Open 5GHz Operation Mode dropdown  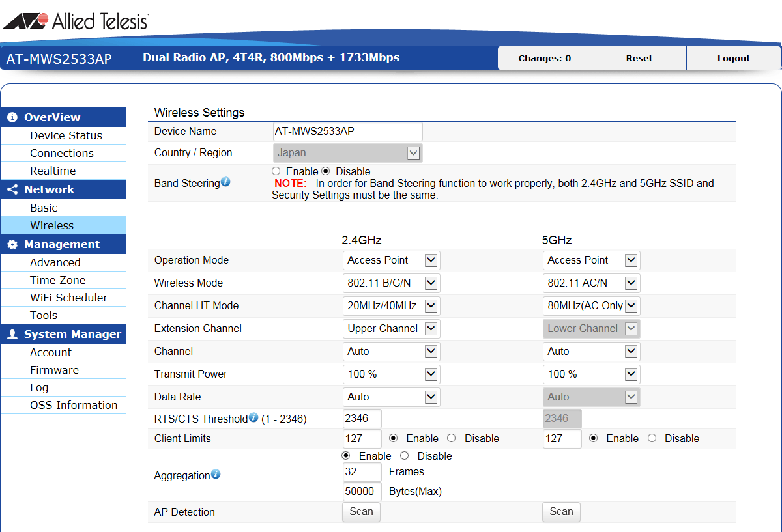click(x=592, y=260)
